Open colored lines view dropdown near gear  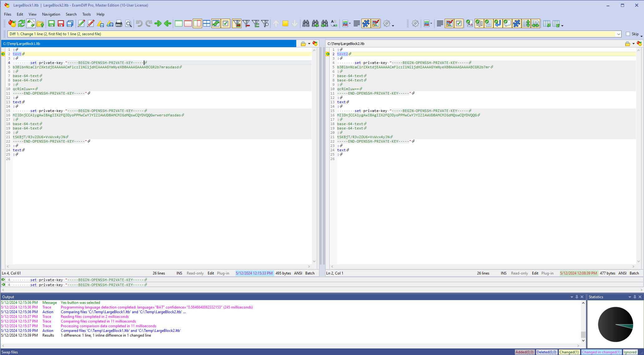(x=431, y=23)
